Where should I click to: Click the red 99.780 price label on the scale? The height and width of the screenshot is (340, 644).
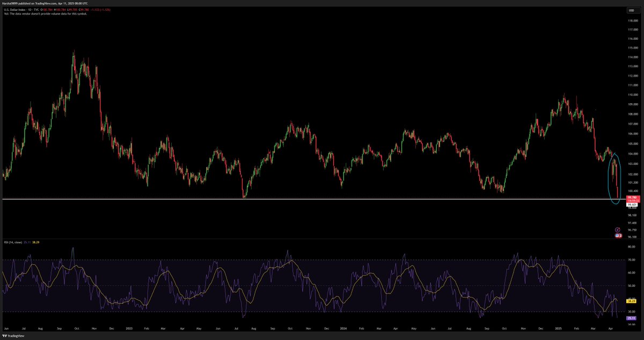[x=633, y=197]
